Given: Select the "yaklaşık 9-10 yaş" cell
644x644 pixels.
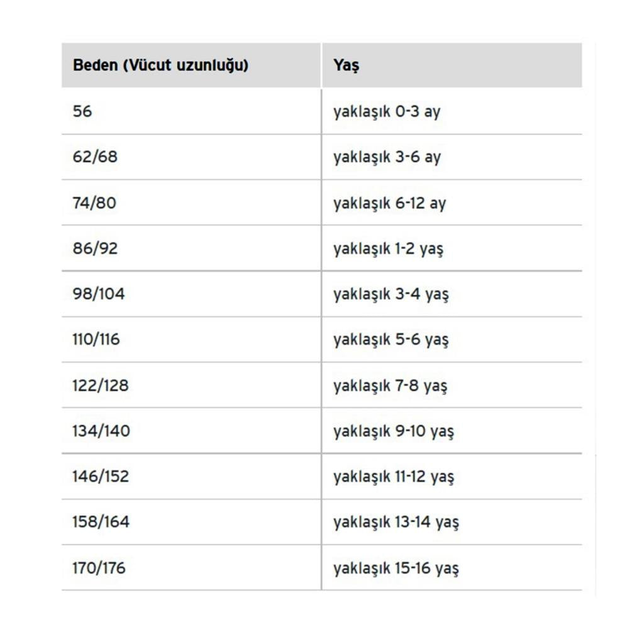Looking at the screenshot, I should tap(393, 431).
